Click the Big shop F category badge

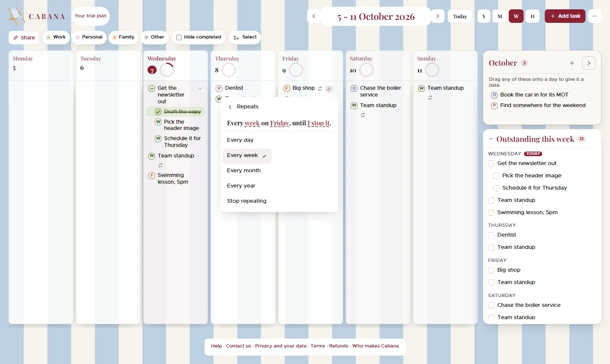287,88
